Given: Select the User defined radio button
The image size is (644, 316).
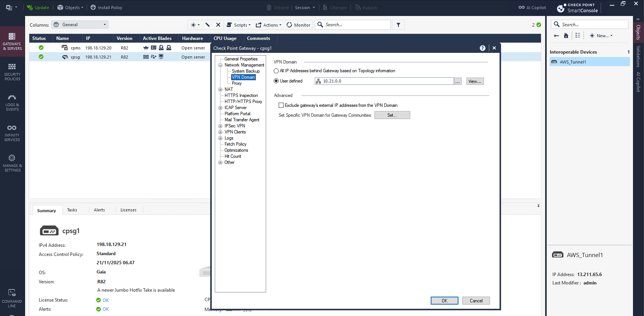Looking at the screenshot, I should (276, 81).
